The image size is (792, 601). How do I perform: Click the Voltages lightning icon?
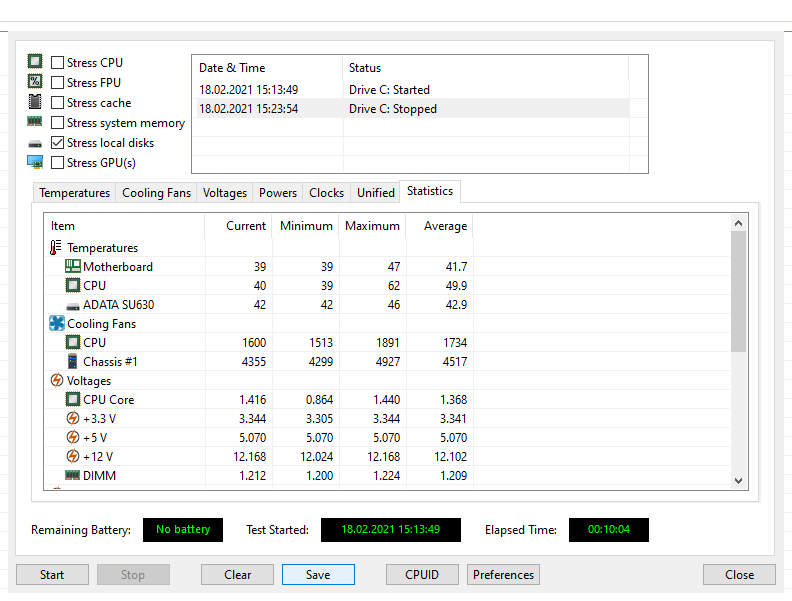click(x=57, y=380)
